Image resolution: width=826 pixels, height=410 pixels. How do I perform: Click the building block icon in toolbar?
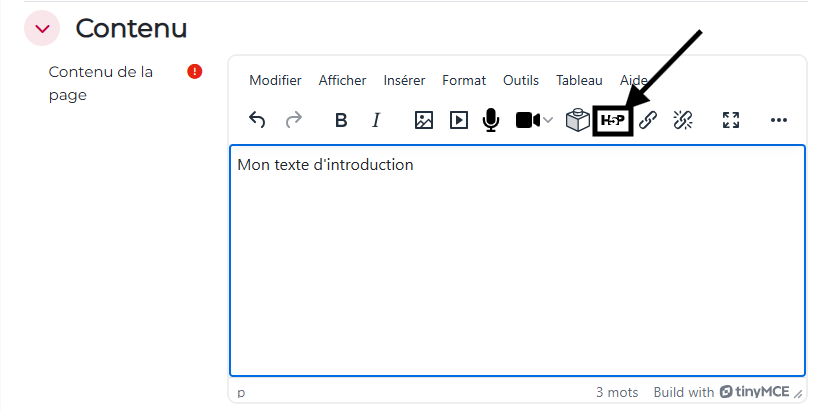coord(578,120)
